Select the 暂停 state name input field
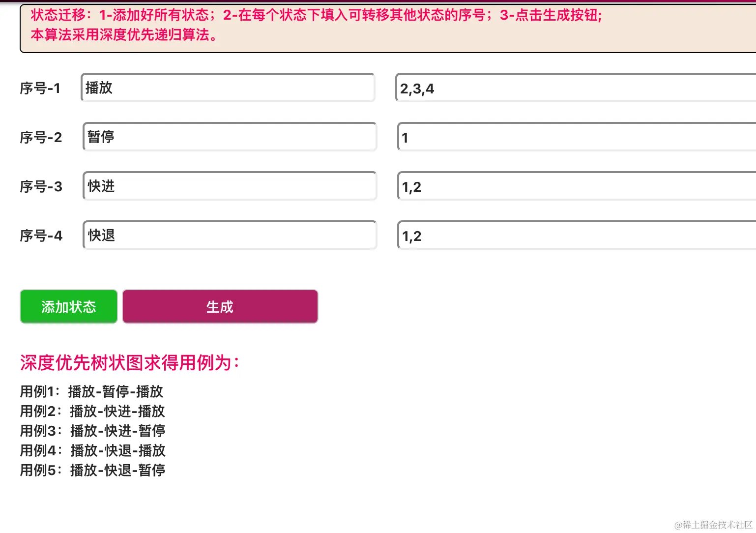Viewport: 756px width, 533px height. pyautogui.click(x=229, y=137)
